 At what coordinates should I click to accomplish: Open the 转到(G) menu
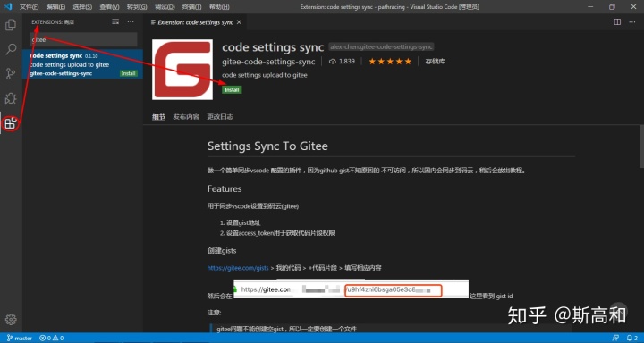[137, 7]
